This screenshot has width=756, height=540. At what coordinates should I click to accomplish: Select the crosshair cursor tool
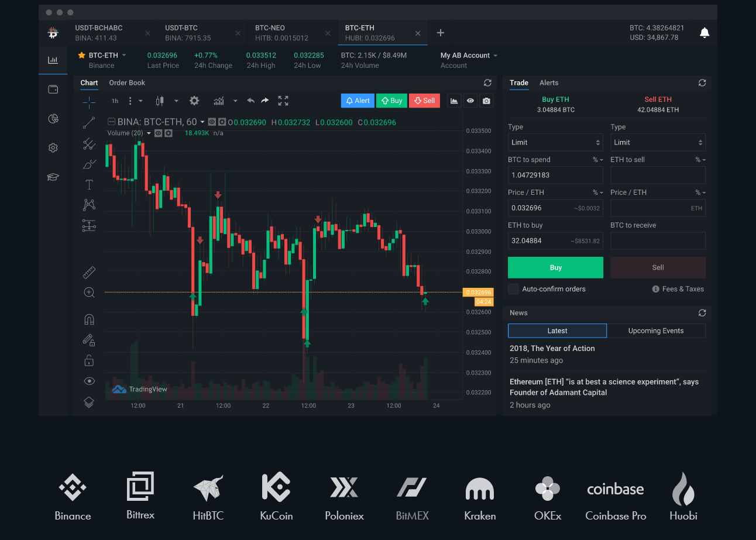[89, 102]
